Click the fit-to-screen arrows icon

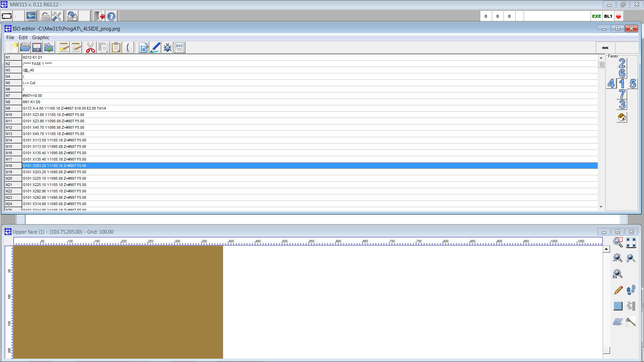631,242
